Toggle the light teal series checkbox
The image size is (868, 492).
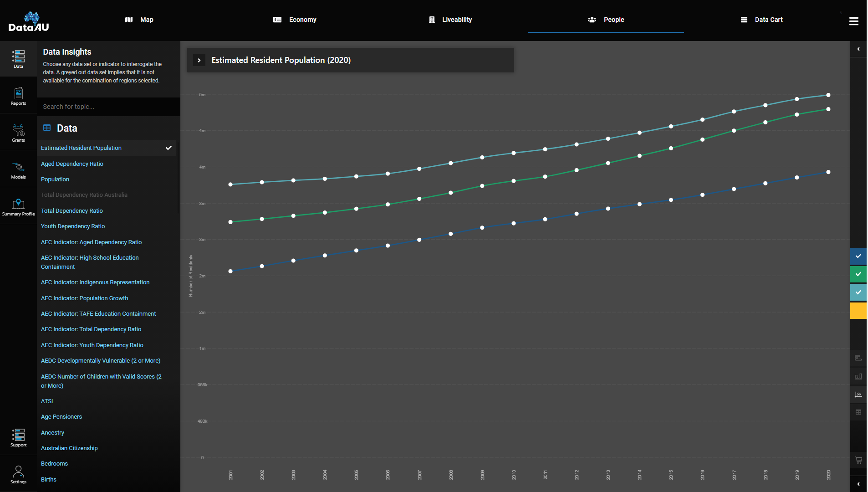pyautogui.click(x=858, y=292)
